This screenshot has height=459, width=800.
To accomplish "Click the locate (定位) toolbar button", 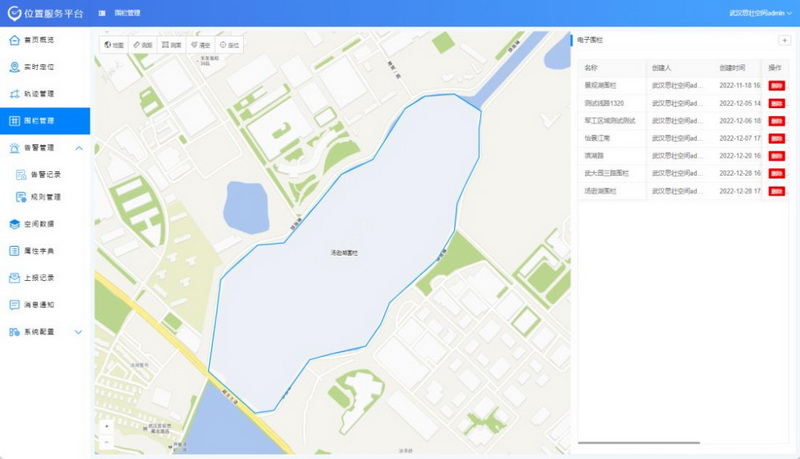I will tap(229, 45).
